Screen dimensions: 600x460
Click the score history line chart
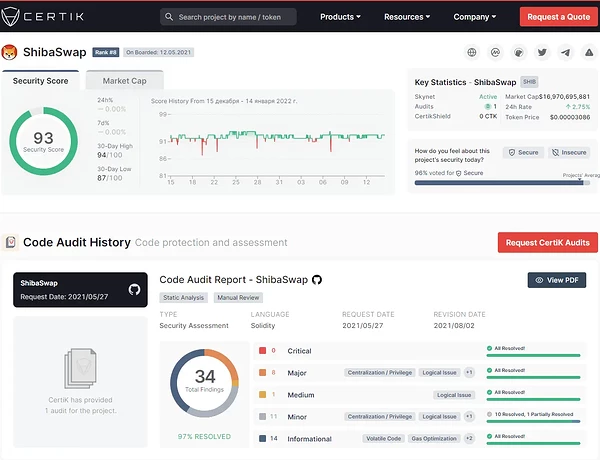coord(272,147)
